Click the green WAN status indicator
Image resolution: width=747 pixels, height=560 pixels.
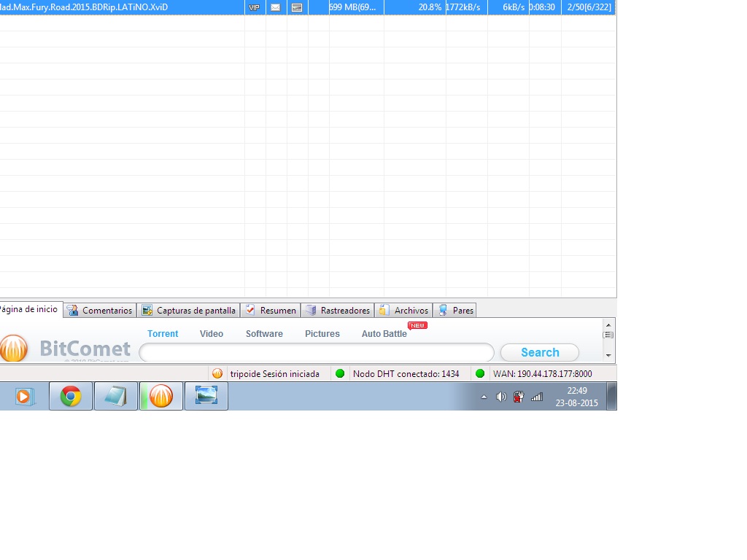click(480, 374)
